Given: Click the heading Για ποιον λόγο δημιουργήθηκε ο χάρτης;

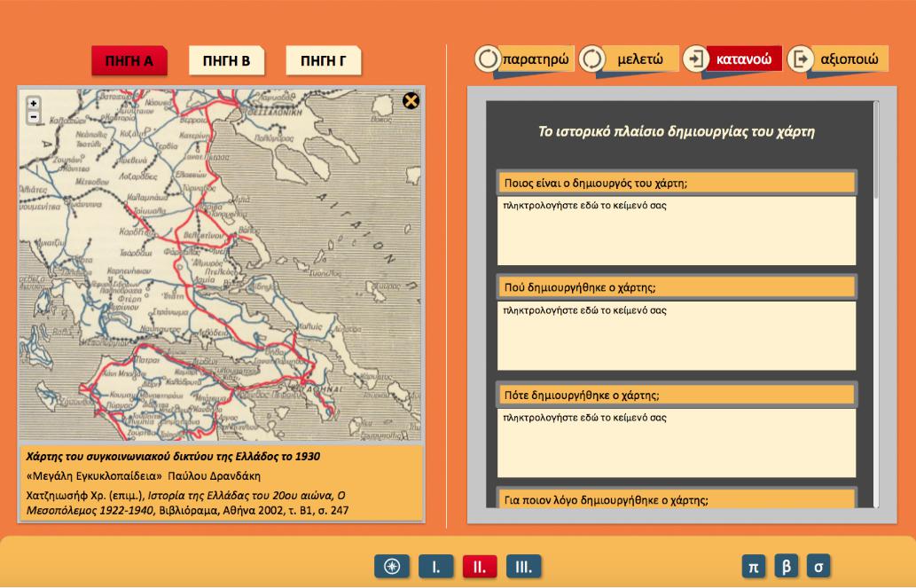Looking at the screenshot, I should (x=677, y=498).
